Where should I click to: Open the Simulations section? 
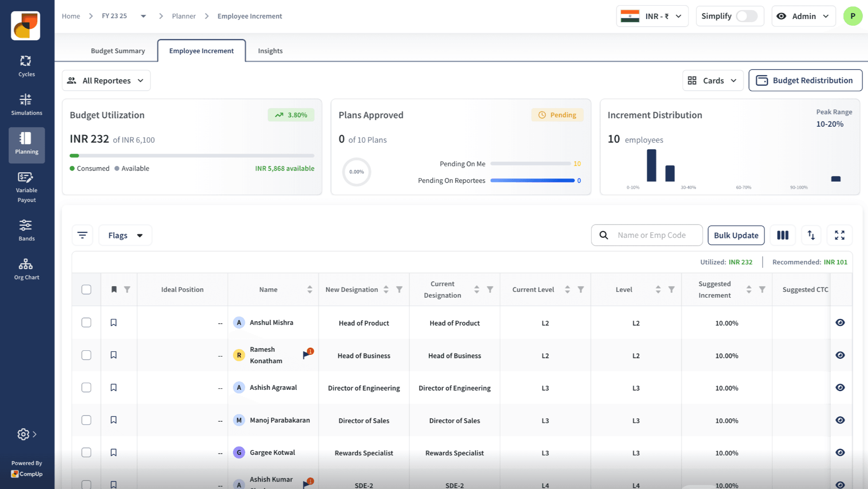(26, 105)
